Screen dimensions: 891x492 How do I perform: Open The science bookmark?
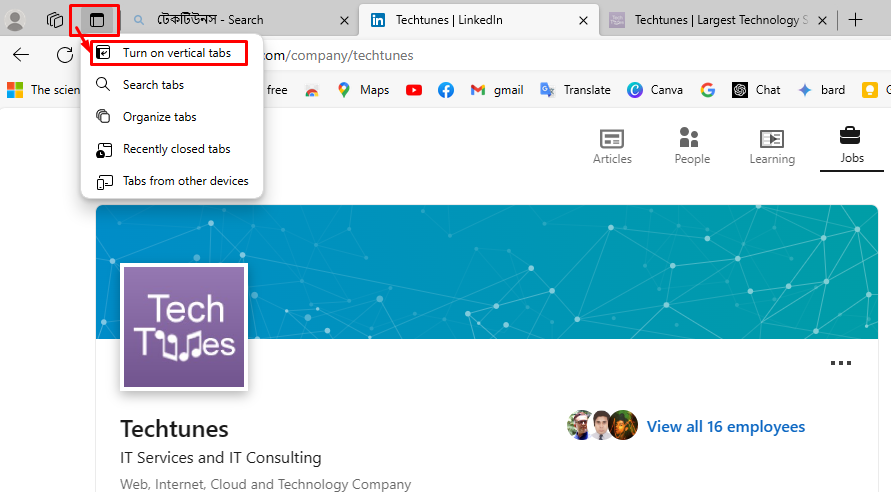coord(43,90)
